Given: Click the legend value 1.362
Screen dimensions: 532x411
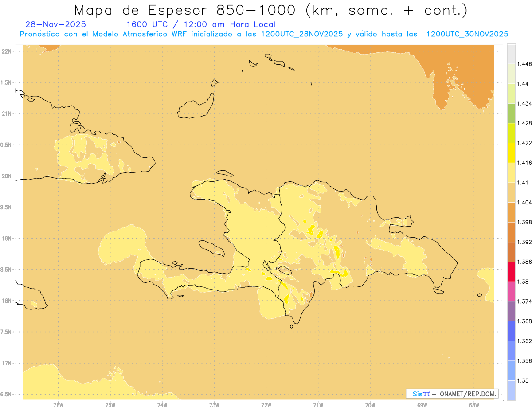Looking at the screenshot, I should point(524,341).
